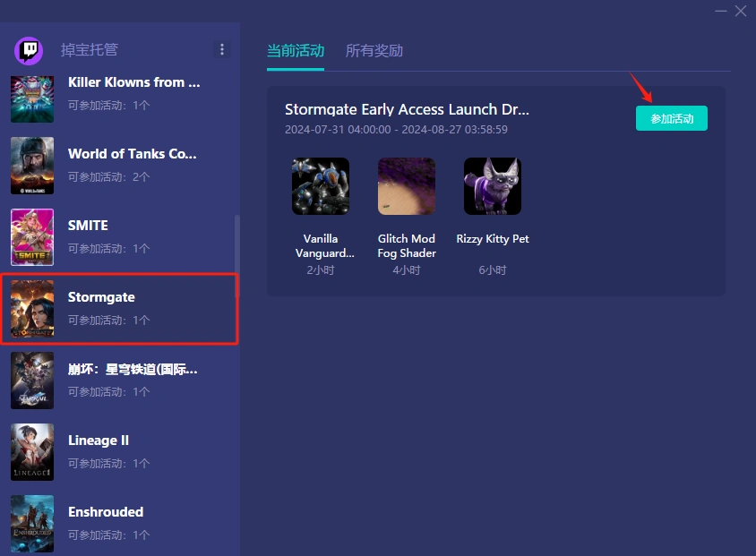Click the Twitch logo icon
This screenshot has height=556, width=756.
point(29,51)
